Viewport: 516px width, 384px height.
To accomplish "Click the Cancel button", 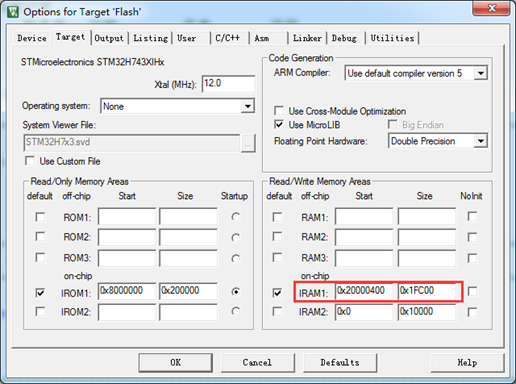I will click(x=257, y=363).
